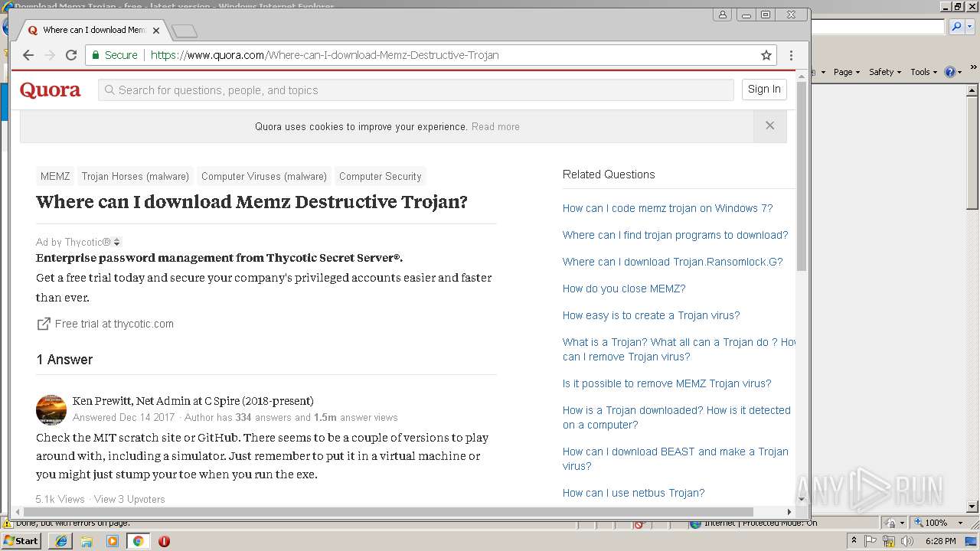The height and width of the screenshot is (551, 980).
Task: Click the volume speaker tray icon
Action: (907, 541)
